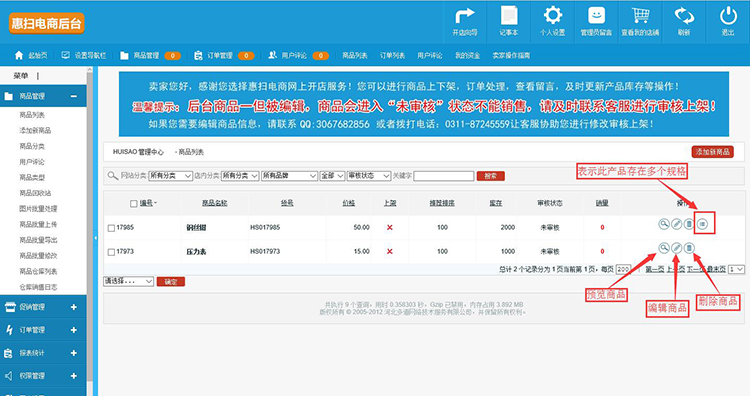Screen dimensions: 750x396
Task: Select 仓库销售日志 in the sidebar
Action: 38,287
